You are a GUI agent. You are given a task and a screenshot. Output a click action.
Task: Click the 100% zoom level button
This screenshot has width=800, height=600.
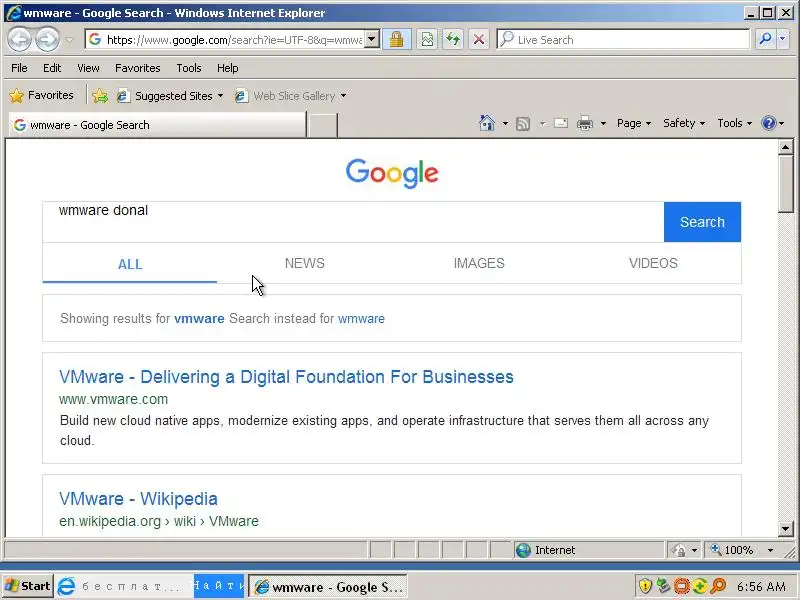coord(733,550)
